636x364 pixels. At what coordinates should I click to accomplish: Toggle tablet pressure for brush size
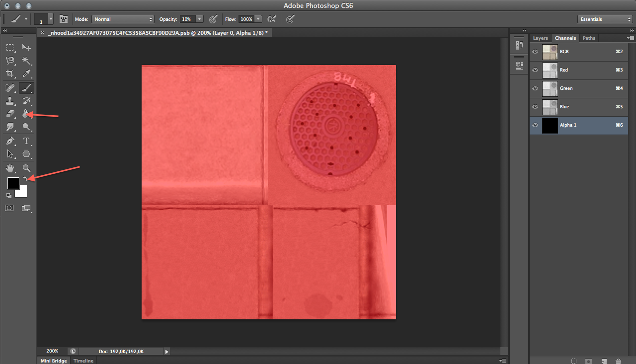pyautogui.click(x=291, y=19)
